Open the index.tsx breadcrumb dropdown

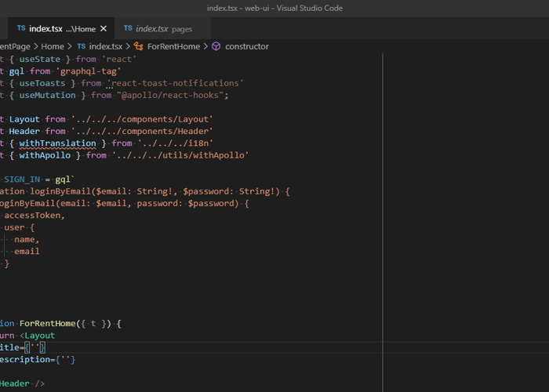(x=105, y=46)
